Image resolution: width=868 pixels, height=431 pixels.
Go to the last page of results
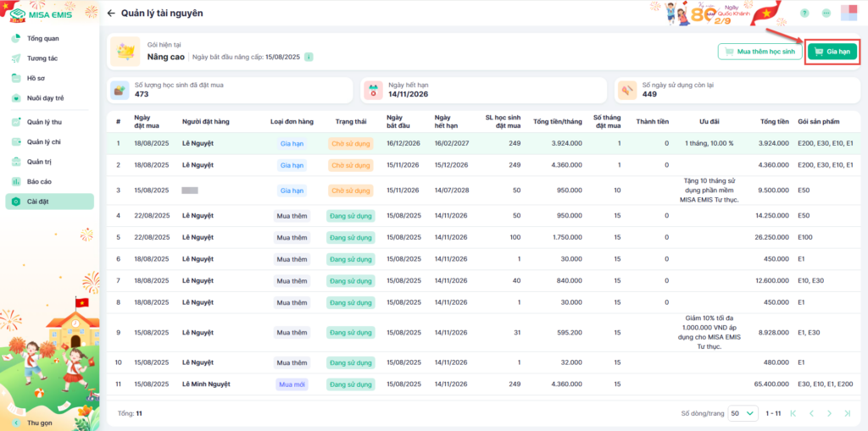coord(849,413)
